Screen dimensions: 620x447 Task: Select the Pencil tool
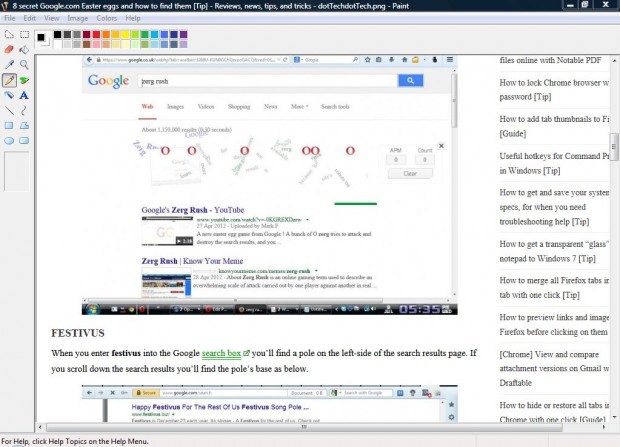tap(9, 80)
